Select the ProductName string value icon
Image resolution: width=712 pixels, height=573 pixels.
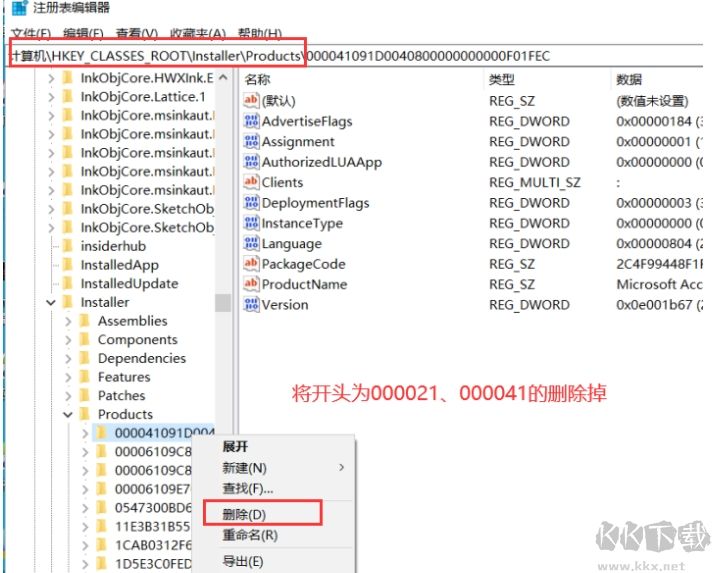point(251,284)
